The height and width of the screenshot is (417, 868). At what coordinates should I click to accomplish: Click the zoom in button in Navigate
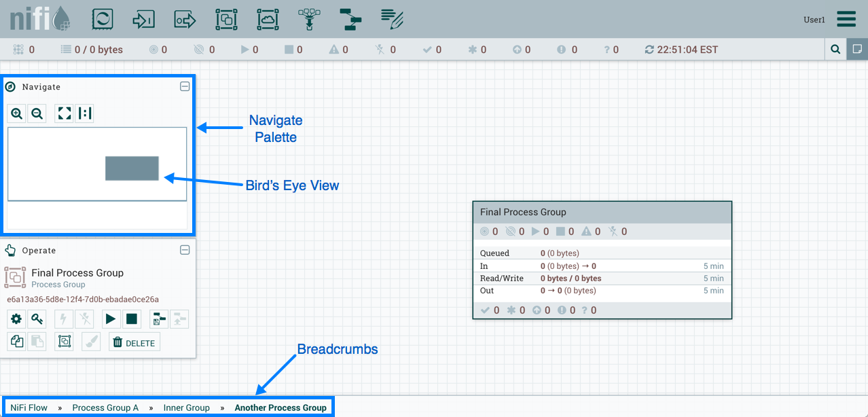(x=17, y=113)
